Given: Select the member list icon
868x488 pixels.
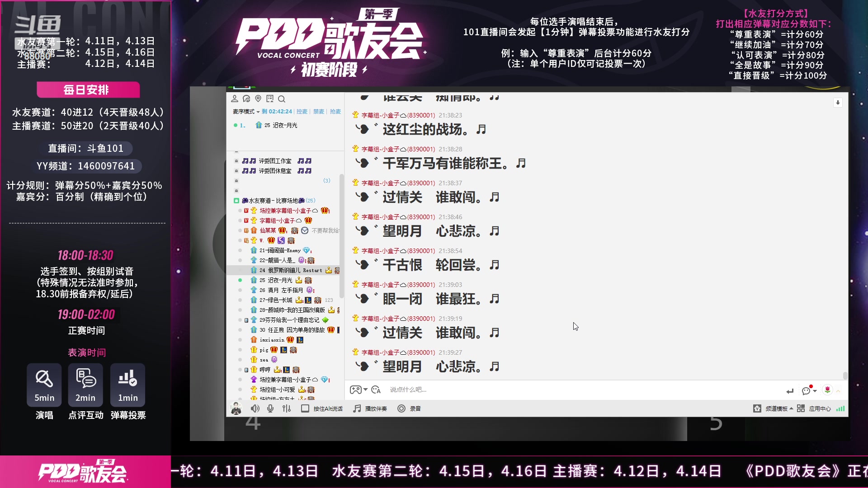Looking at the screenshot, I should [x=234, y=99].
